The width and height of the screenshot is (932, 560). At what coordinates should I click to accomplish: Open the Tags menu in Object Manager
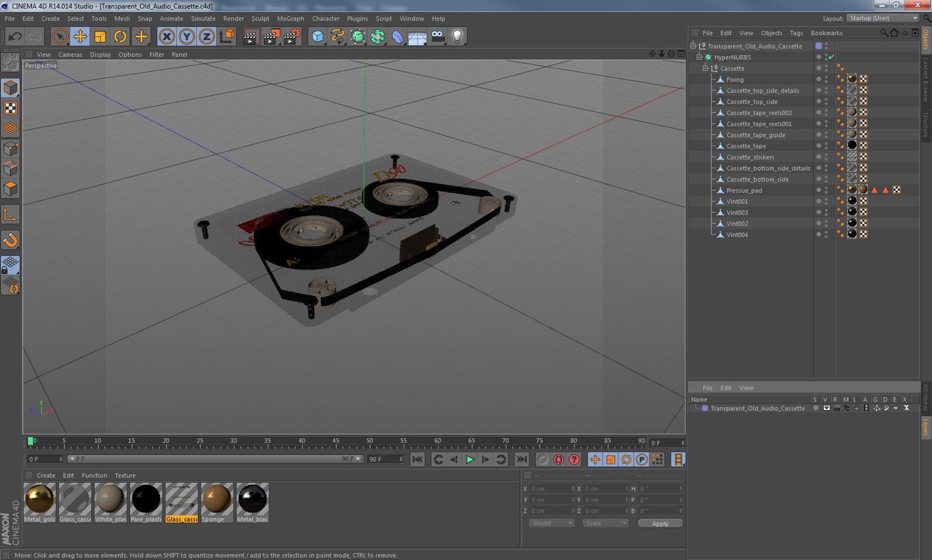[x=796, y=33]
